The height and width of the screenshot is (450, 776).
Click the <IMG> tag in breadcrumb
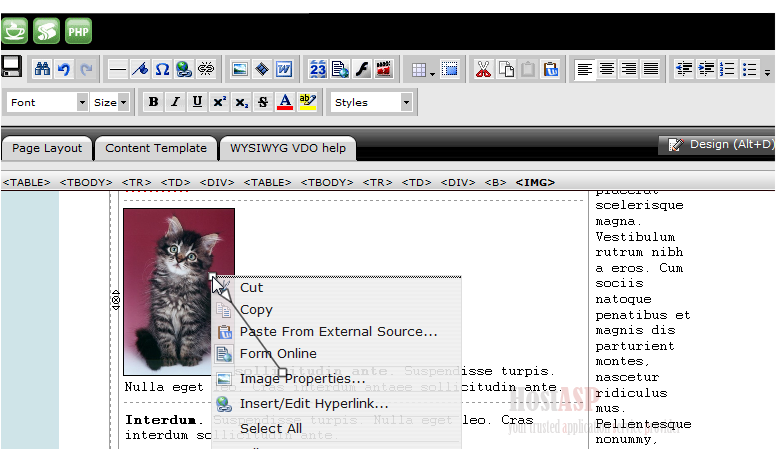[535, 183]
